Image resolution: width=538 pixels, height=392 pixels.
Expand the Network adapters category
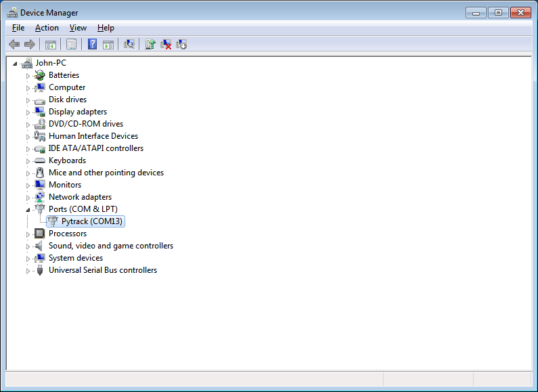[x=28, y=198]
